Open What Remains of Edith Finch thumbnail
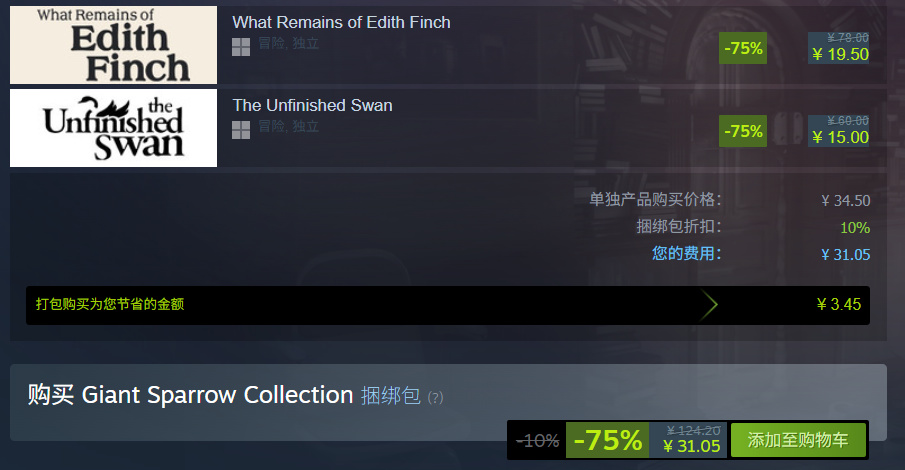Viewport: 905px width, 470px height. 113,45
